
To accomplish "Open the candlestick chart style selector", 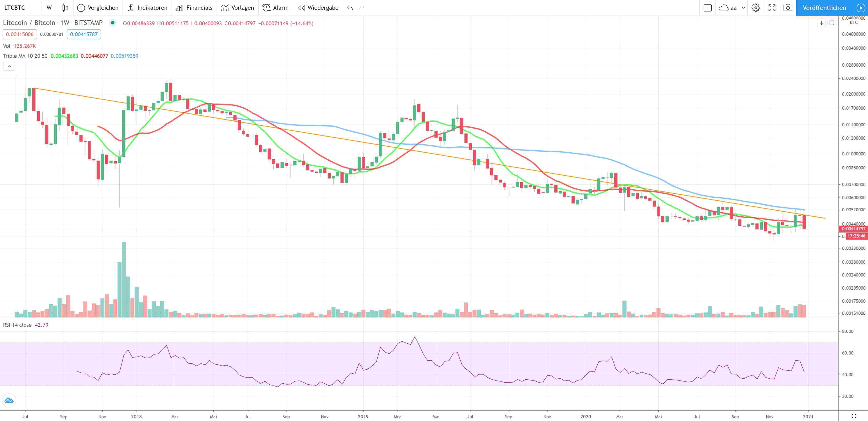I will tap(65, 8).
